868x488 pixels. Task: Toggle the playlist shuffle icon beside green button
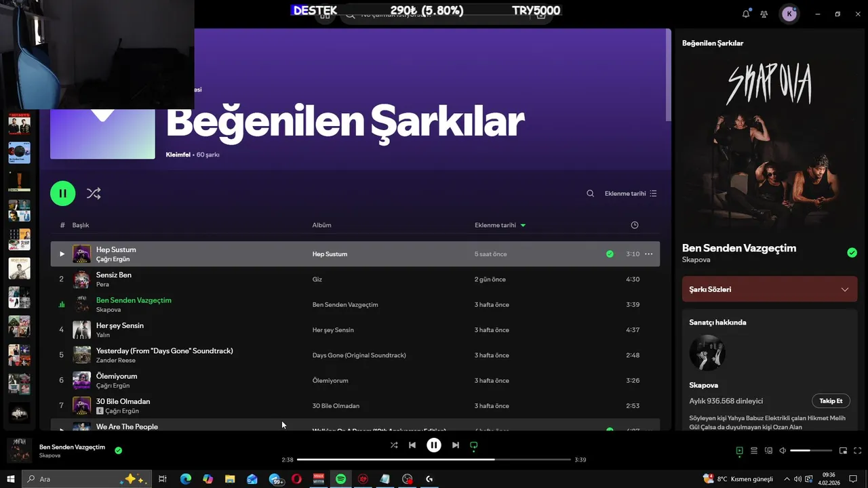94,193
